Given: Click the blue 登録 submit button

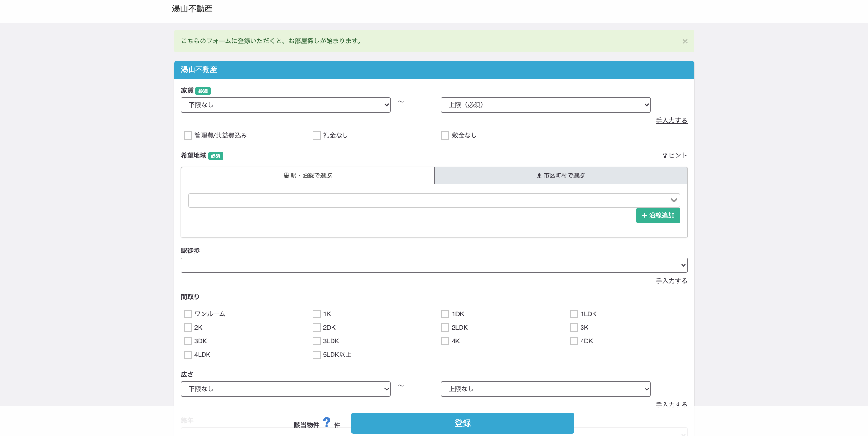Looking at the screenshot, I should pyautogui.click(x=463, y=423).
